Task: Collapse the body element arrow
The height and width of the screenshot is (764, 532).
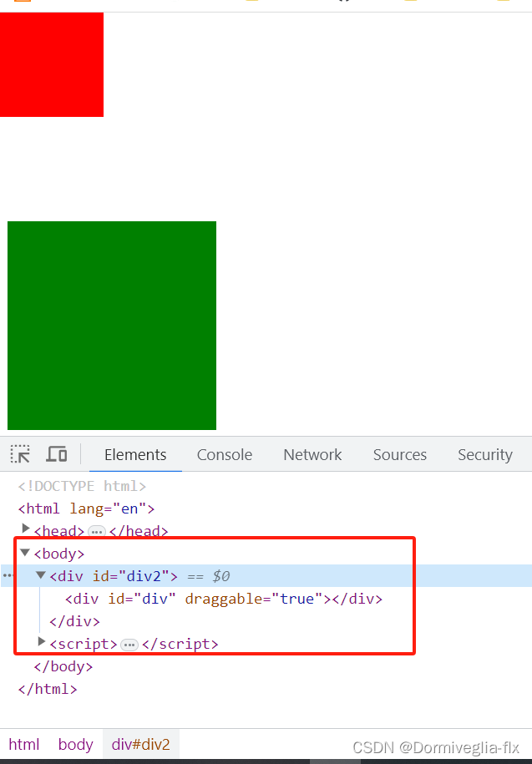Action: [x=25, y=553]
